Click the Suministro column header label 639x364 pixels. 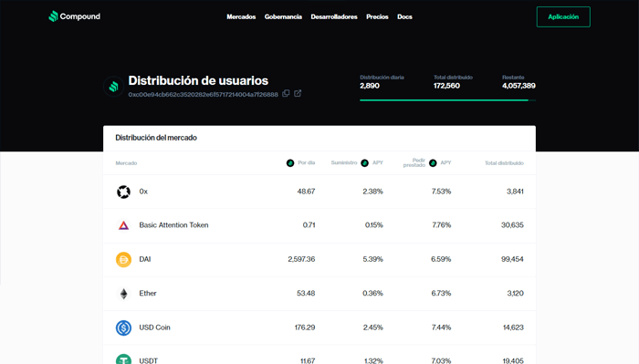point(344,162)
